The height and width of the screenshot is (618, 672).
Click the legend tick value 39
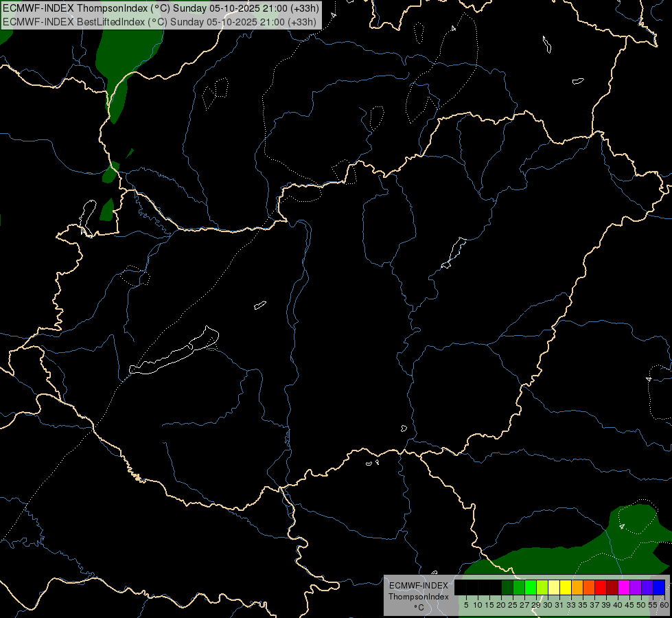pos(606,605)
